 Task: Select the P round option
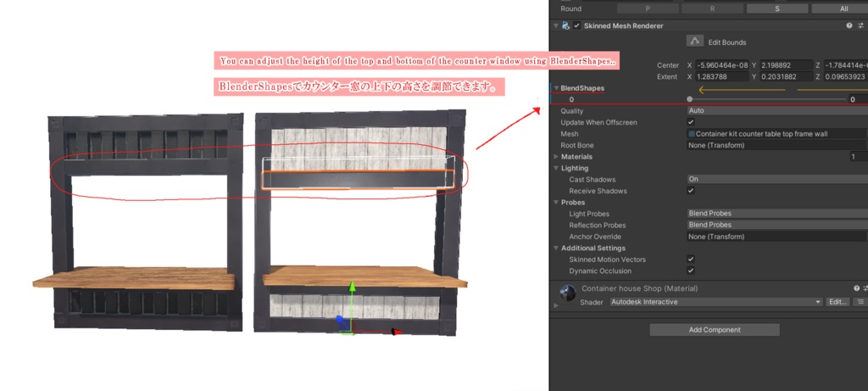[648, 8]
